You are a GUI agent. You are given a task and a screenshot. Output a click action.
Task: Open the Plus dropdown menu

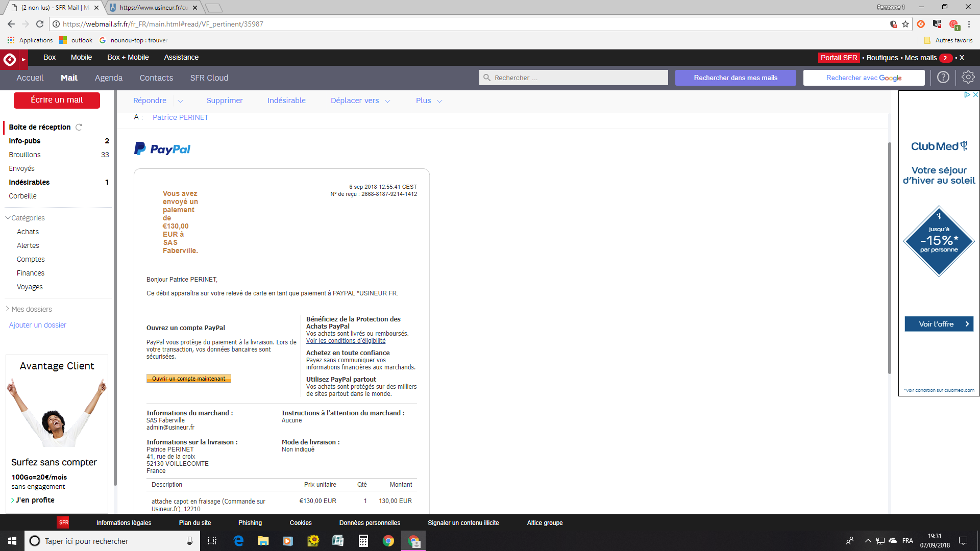(x=429, y=101)
